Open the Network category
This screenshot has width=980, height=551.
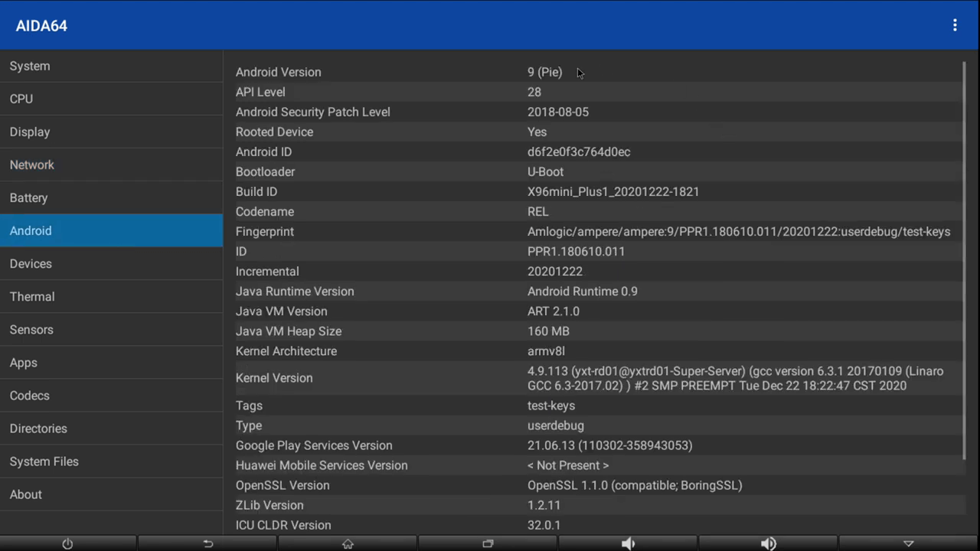(112, 165)
